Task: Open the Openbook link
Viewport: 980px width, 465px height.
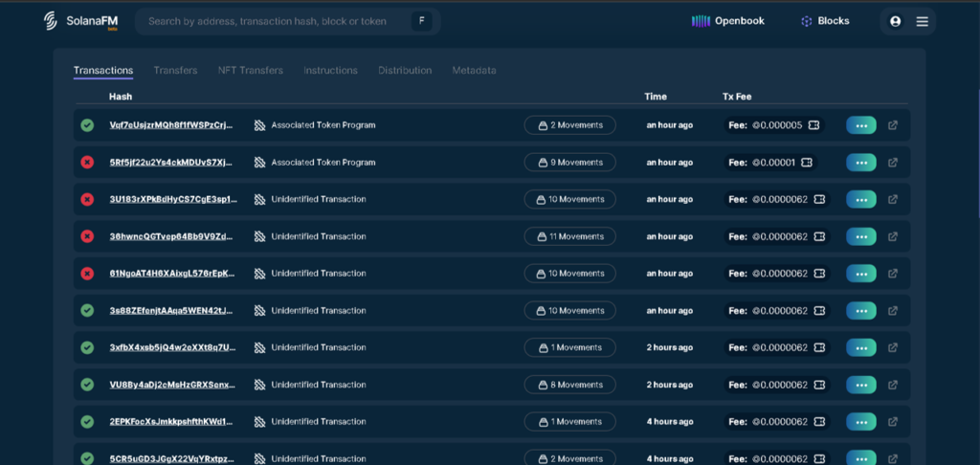Action: [727, 21]
